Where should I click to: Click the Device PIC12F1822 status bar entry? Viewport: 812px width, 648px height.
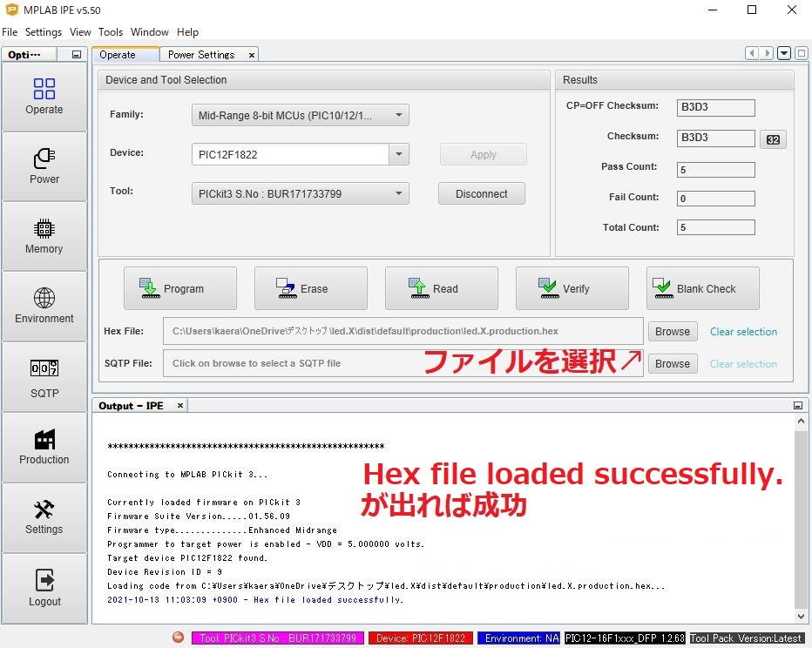click(x=421, y=638)
